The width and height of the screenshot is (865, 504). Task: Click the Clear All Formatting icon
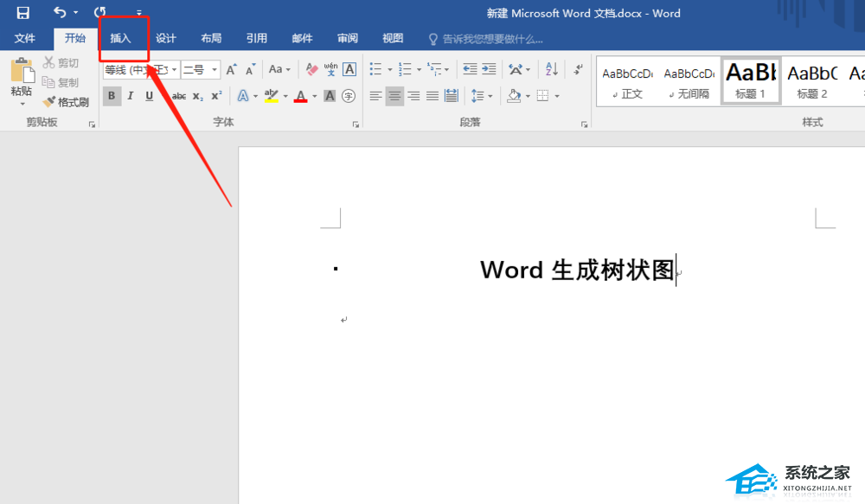311,69
